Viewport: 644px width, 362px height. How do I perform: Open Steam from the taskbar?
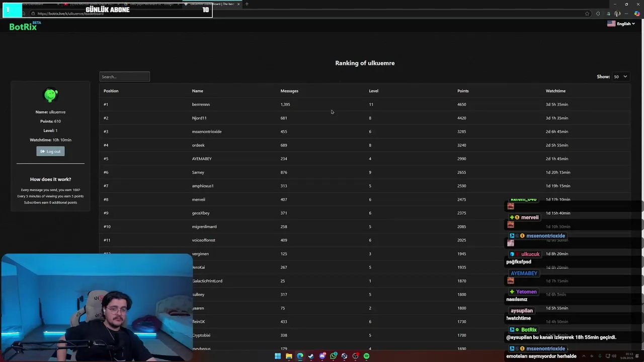[x=311, y=356]
